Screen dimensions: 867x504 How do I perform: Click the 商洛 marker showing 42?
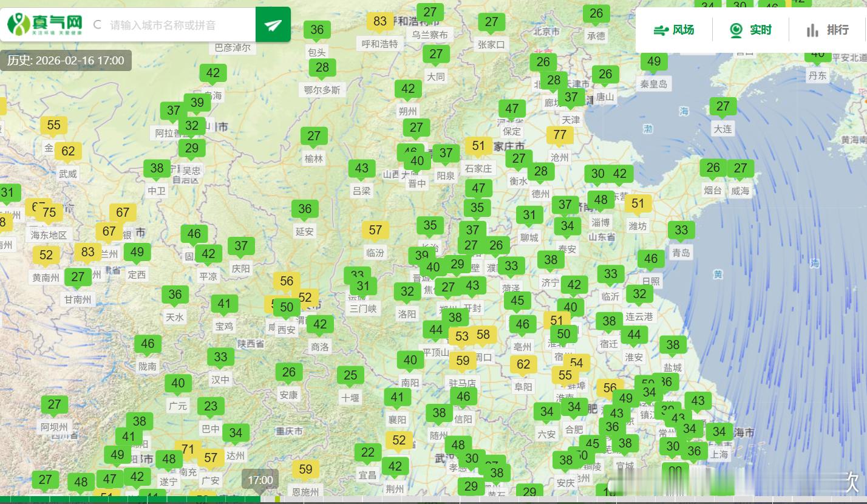click(x=320, y=326)
